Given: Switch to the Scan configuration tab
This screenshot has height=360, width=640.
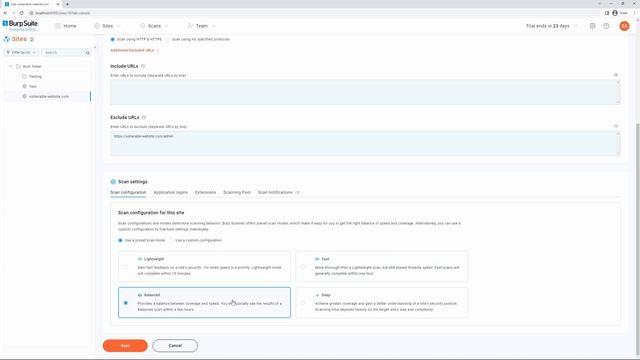Looking at the screenshot, I should 128,192.
